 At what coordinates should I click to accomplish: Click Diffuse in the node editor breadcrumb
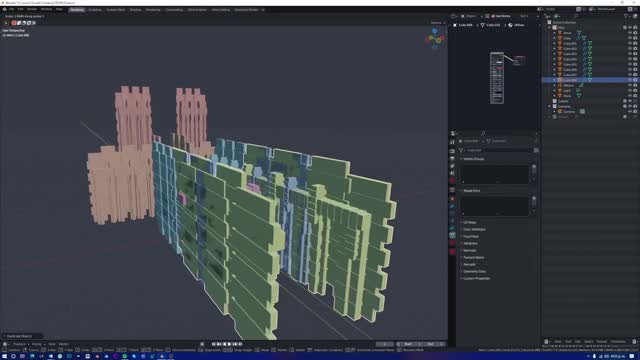[x=517, y=25]
